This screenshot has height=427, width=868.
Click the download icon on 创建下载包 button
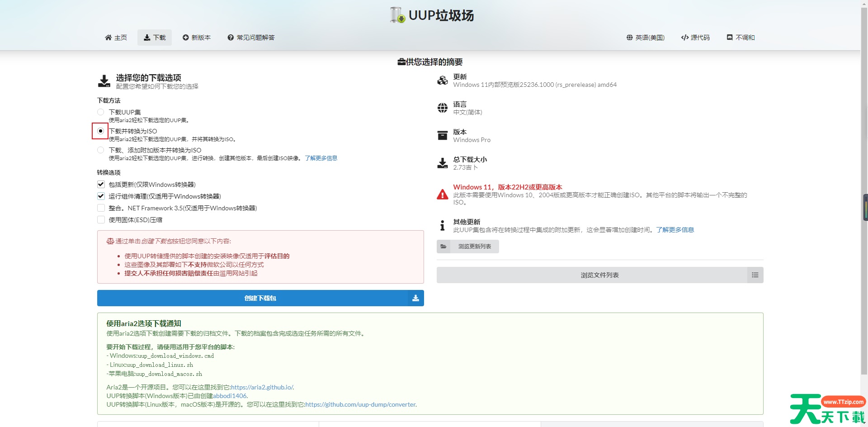(415, 298)
